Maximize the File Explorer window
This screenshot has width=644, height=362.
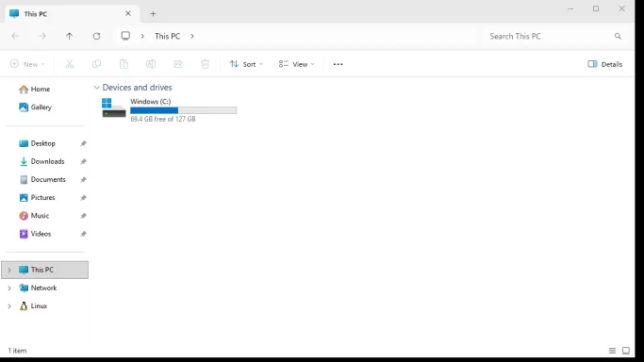596,8
